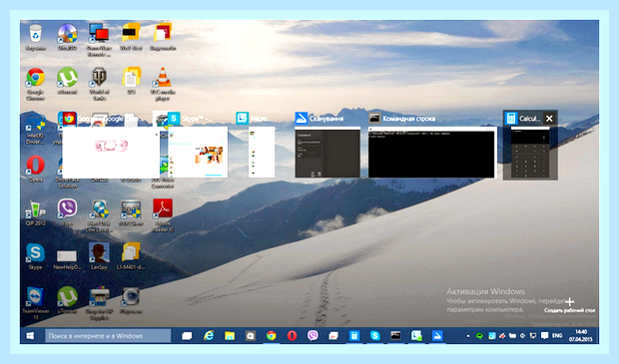Click the Skype icon in the taskbar
The height and width of the screenshot is (364, 619).
375,336
